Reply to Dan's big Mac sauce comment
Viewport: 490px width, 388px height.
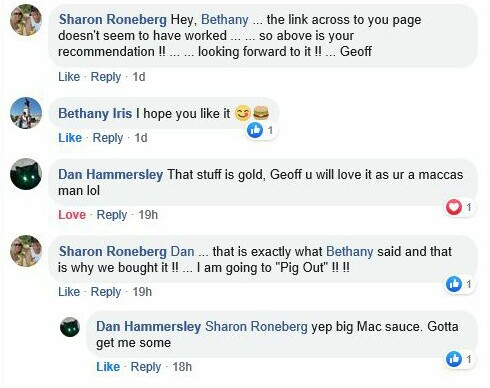tap(146, 367)
